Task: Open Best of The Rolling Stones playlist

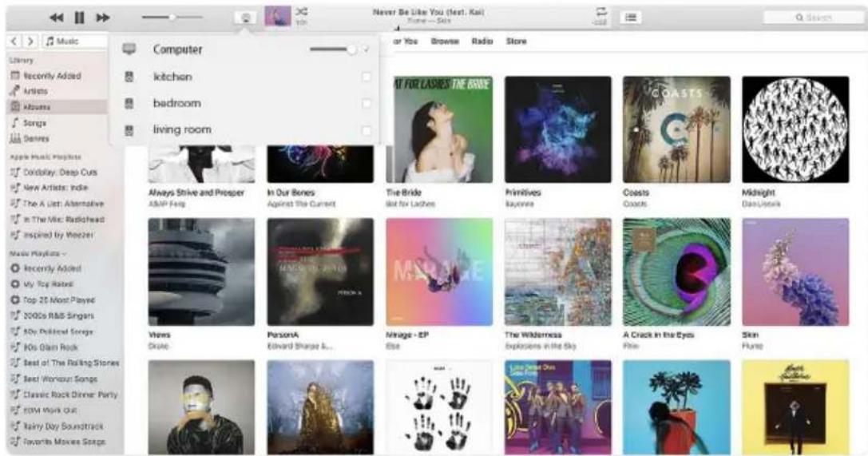Action: (71, 363)
